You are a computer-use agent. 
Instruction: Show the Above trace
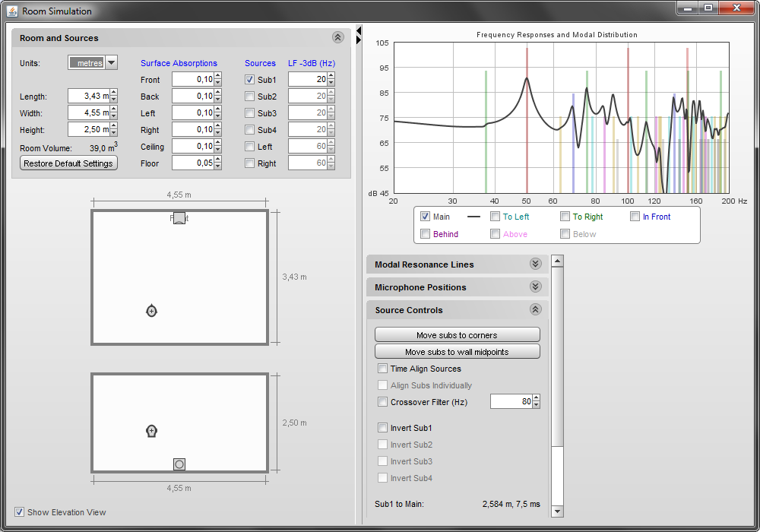pyautogui.click(x=495, y=234)
